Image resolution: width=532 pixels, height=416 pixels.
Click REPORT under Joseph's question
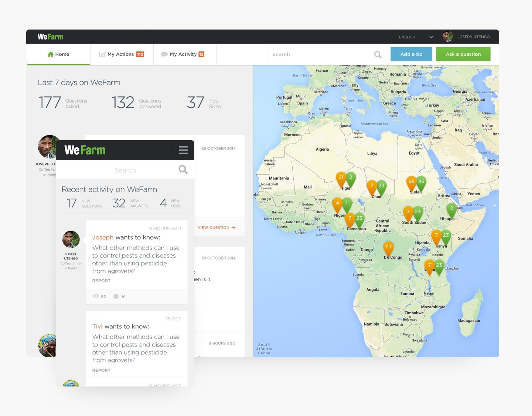[x=101, y=281]
